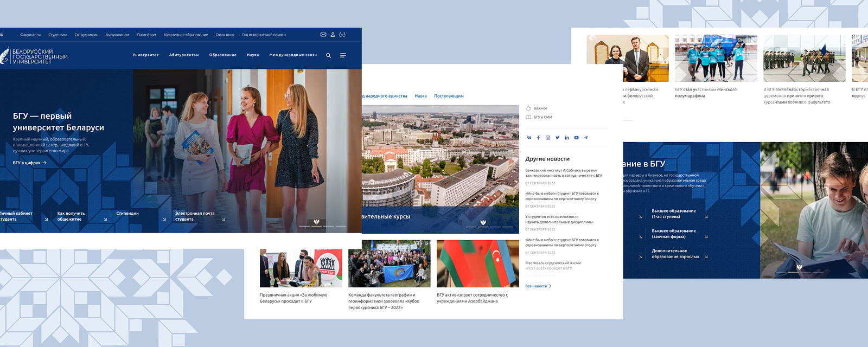
Task: Open the Instagram social icon
Action: coord(548,138)
